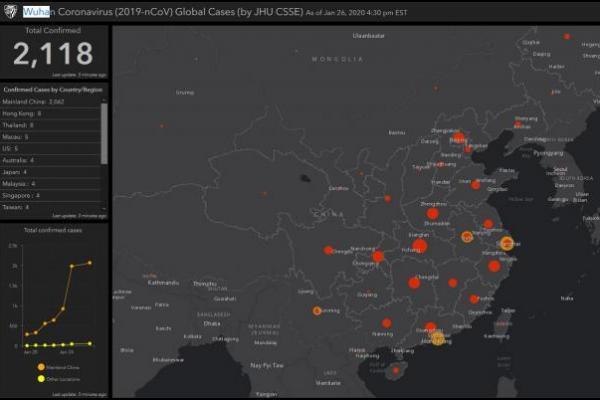Select the Shanghai case circle on map
Screen dimensions: 600x400
point(506,243)
